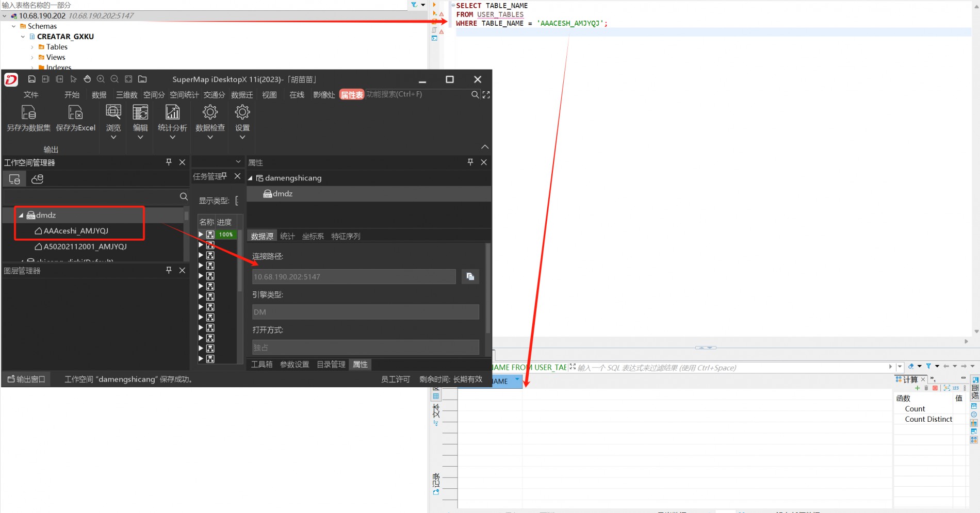This screenshot has width=980, height=513.
Task: Click the Edit (编辑) ribbon icon
Action: (x=140, y=112)
